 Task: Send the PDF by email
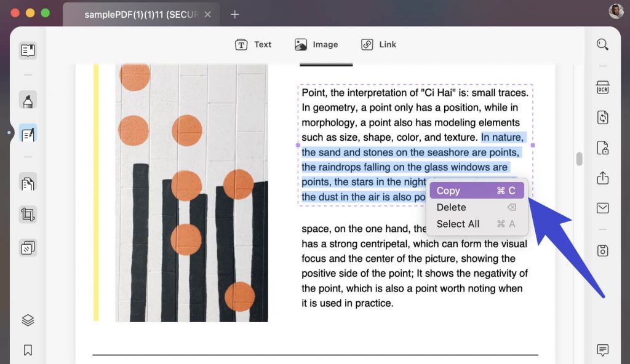603,209
